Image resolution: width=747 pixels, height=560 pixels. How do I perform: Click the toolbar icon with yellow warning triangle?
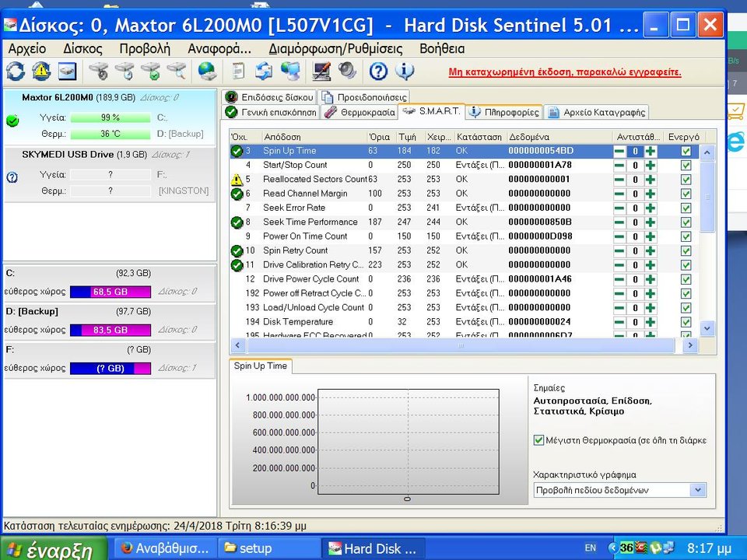click(41, 72)
